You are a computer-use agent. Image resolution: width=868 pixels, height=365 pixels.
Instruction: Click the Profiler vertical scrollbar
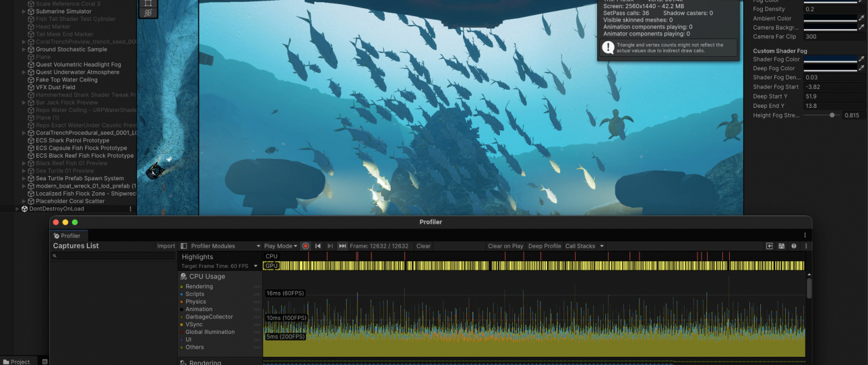point(809,288)
